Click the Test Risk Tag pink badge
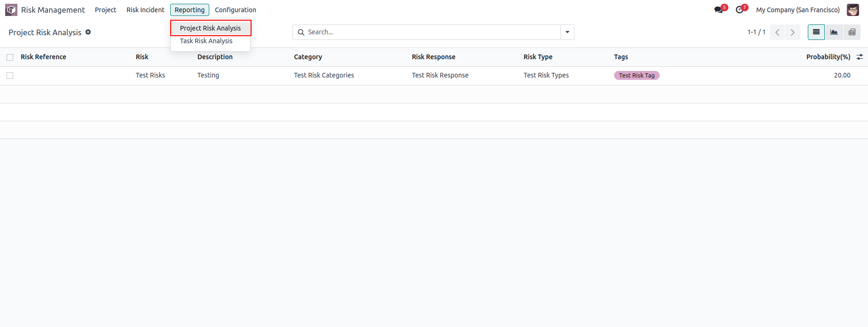Image resolution: width=868 pixels, height=327 pixels. pos(637,76)
